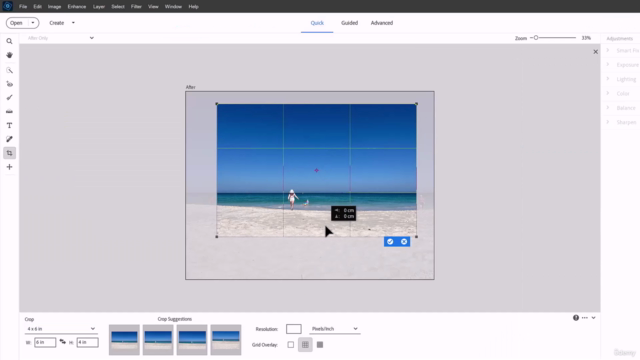Select the Crop tool
Screen dimensions: 640x360
pos(9,153)
